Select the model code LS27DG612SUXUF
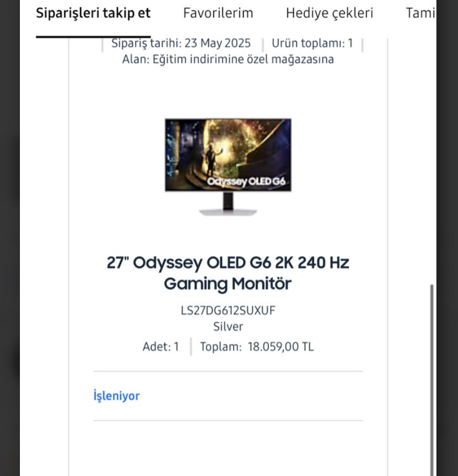Screen dimensions: 458x476 pyautogui.click(x=228, y=311)
